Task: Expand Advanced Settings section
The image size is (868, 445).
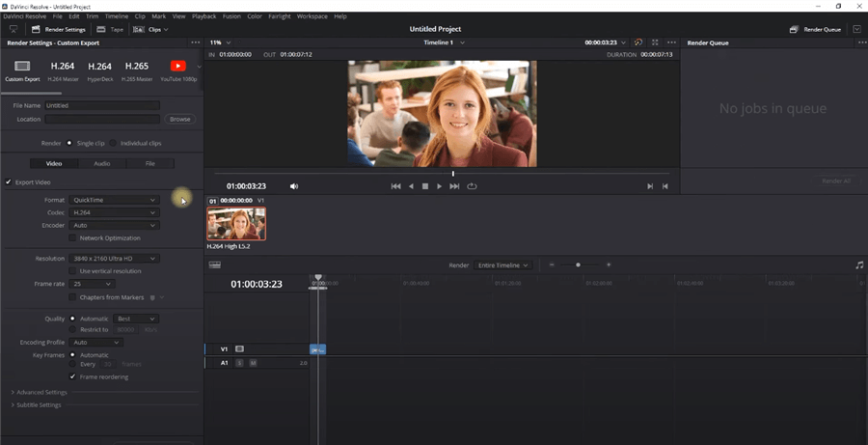Action: pyautogui.click(x=40, y=392)
